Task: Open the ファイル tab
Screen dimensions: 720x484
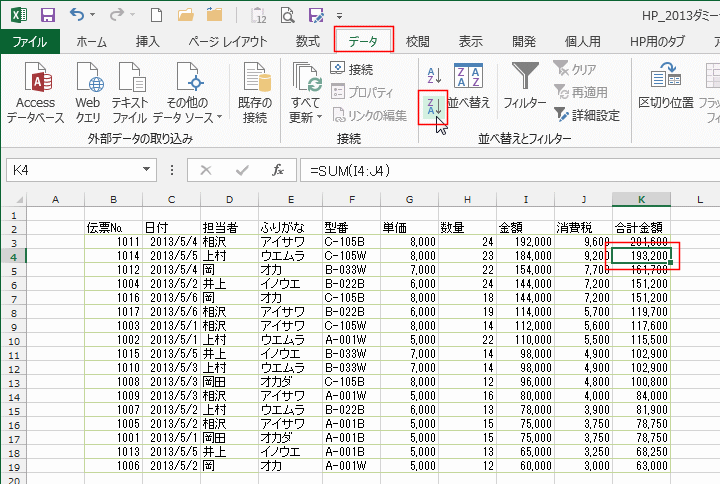Action: (x=29, y=42)
